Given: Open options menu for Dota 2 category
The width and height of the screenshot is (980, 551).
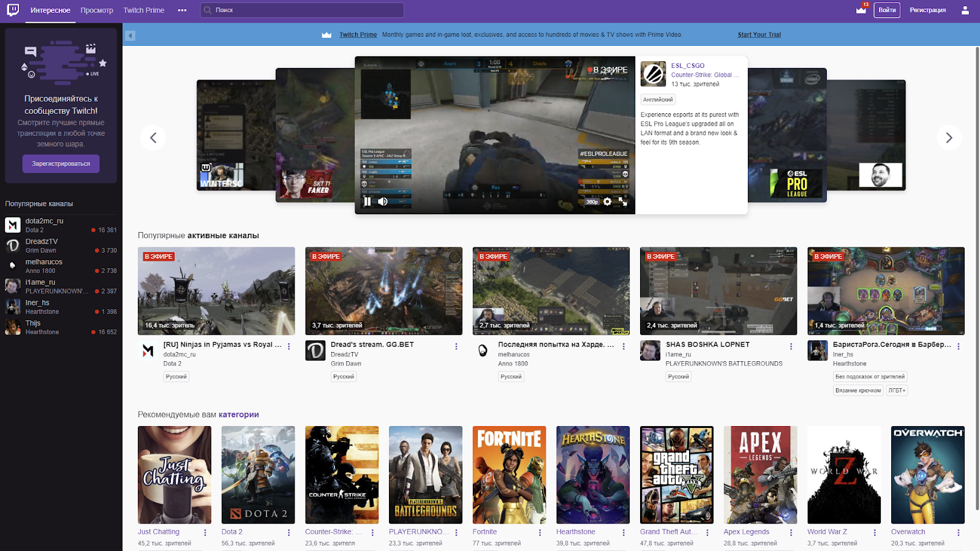Looking at the screenshot, I should (289, 533).
